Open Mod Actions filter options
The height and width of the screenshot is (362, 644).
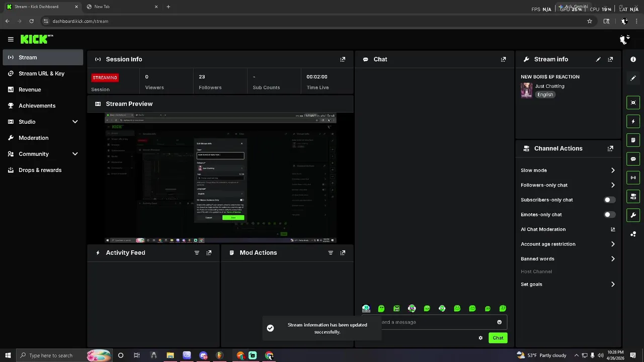(x=331, y=253)
